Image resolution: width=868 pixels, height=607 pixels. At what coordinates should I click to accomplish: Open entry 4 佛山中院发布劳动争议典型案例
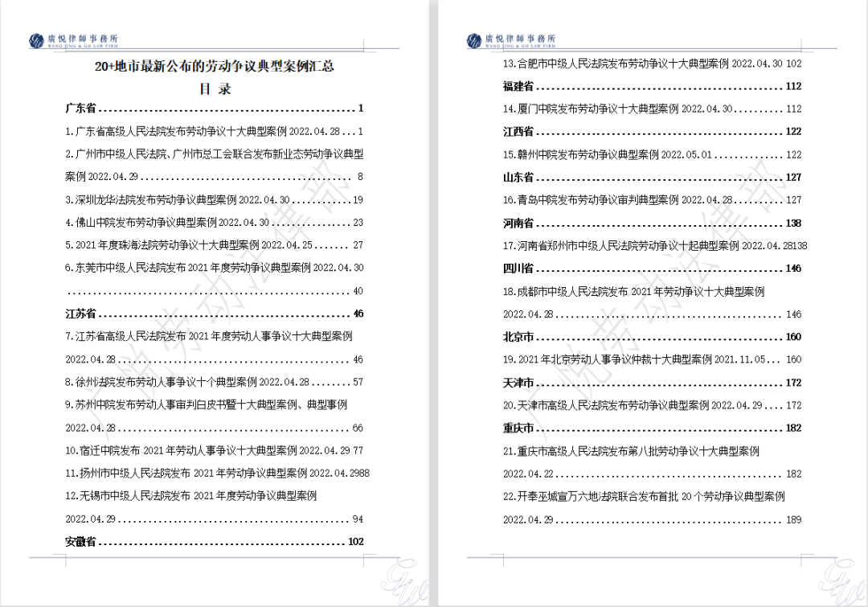click(x=215, y=222)
